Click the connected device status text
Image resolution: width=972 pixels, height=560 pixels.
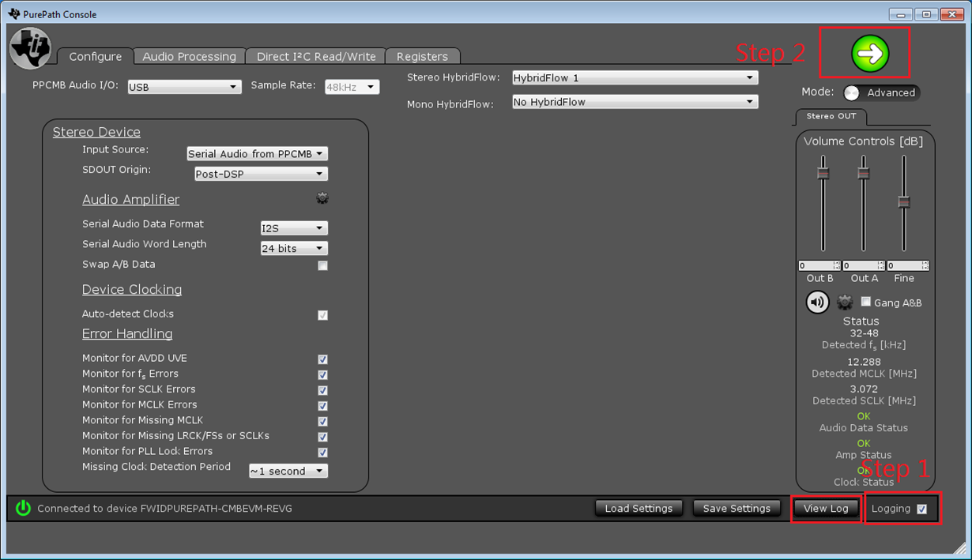(x=164, y=509)
